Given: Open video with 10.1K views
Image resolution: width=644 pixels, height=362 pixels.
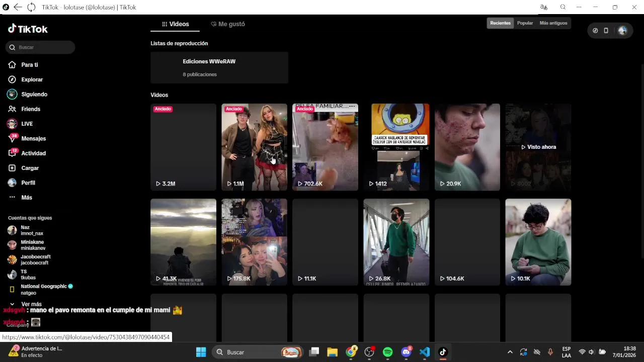Looking at the screenshot, I should [x=538, y=242].
